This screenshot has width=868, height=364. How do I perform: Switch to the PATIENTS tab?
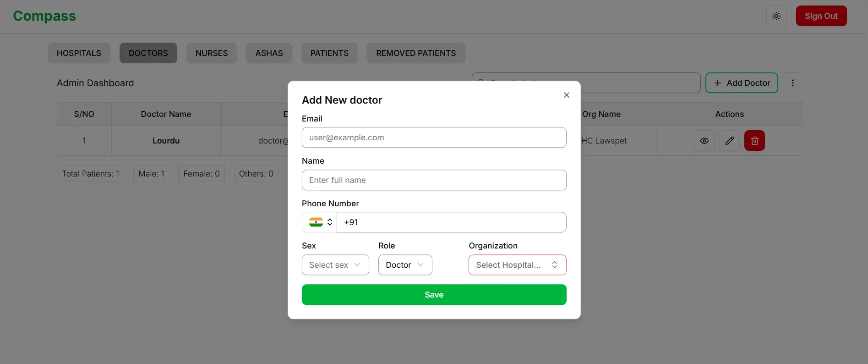coord(329,53)
